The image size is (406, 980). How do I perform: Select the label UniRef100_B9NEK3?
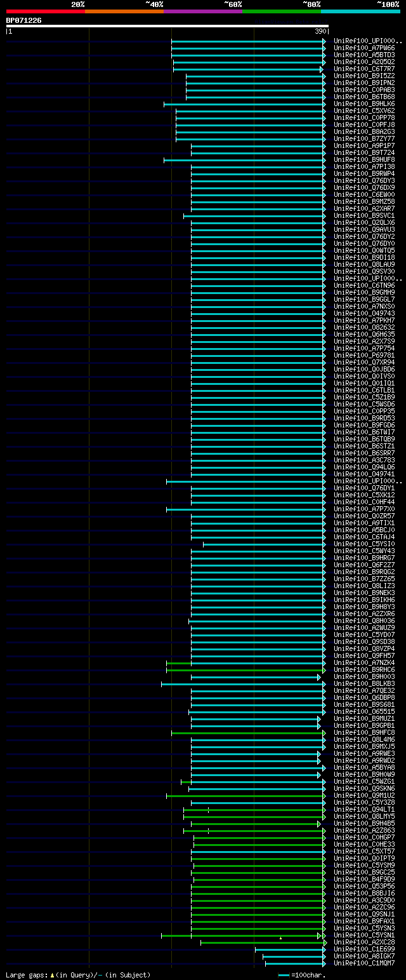click(x=364, y=593)
